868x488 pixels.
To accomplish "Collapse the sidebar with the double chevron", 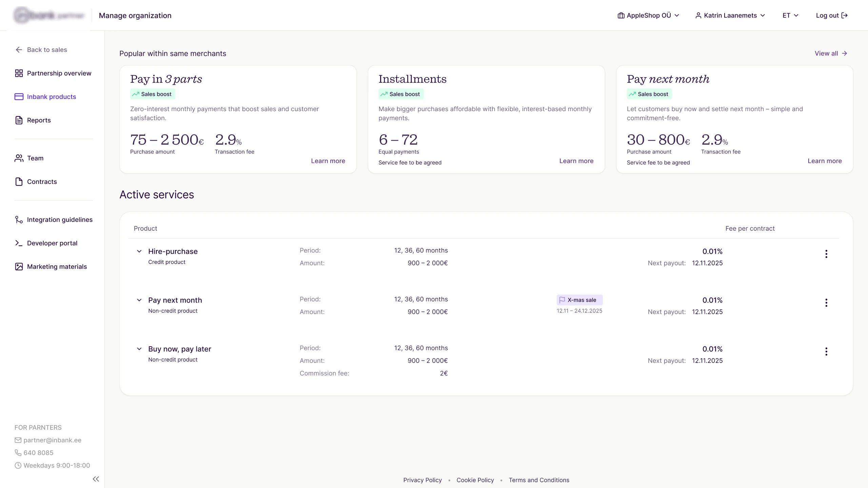I will tap(96, 479).
